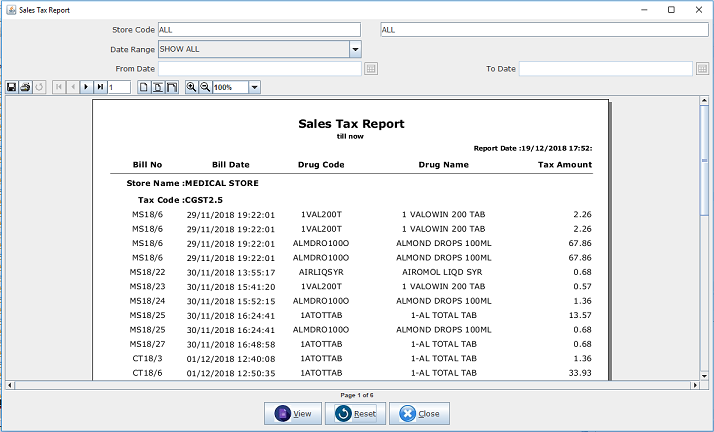Click the print report icon
Viewport: 714px width, 432px height.
[25, 88]
